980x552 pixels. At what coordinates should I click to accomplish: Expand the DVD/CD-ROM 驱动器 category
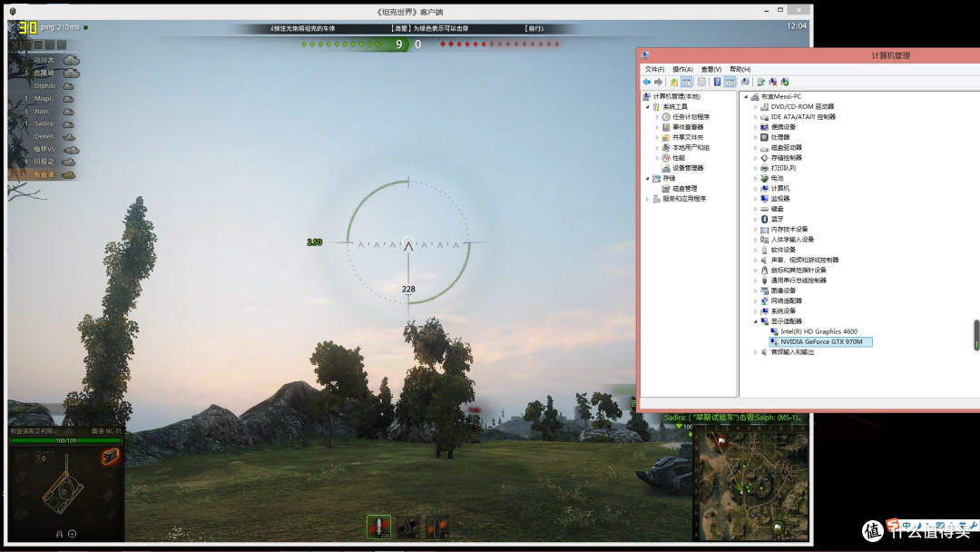point(755,107)
